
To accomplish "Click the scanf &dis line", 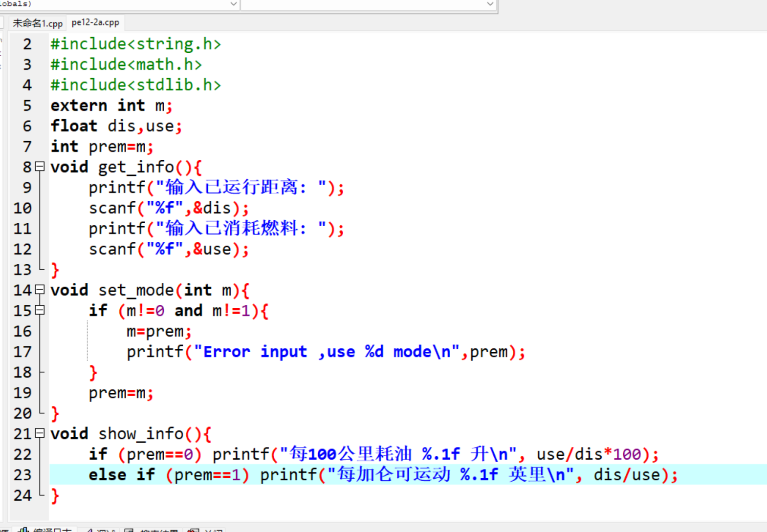I will (x=169, y=208).
